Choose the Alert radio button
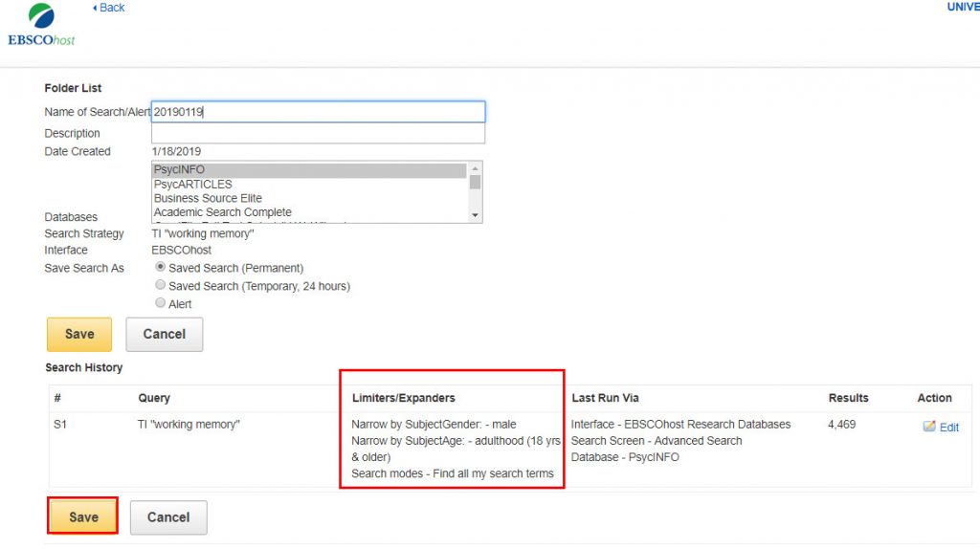 pyautogui.click(x=161, y=303)
